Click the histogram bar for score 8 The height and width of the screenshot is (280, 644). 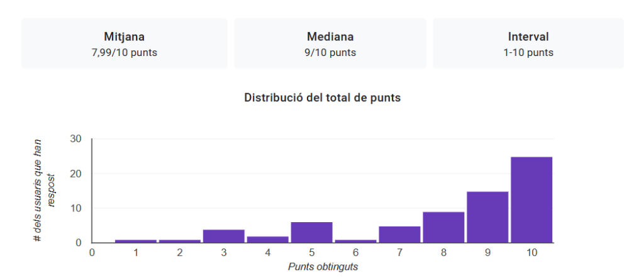443,227
